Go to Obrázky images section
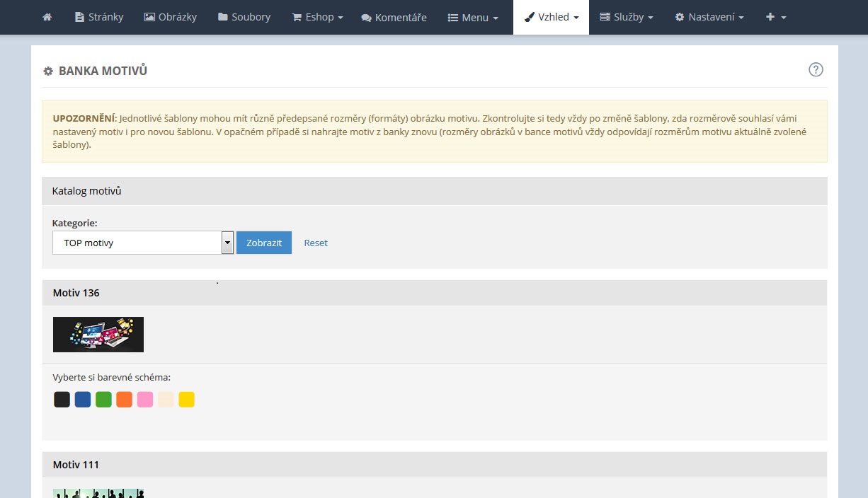Viewport: 868px width, 498px height. tap(170, 17)
